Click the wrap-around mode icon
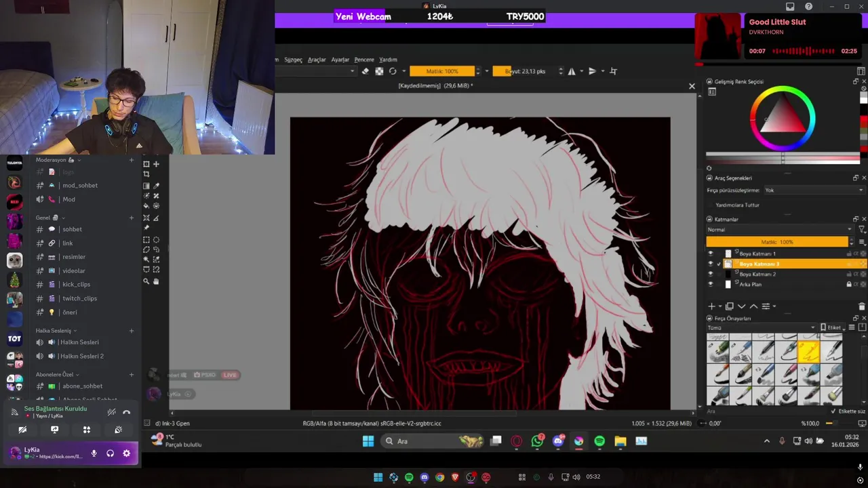868x488 pixels. tap(614, 71)
